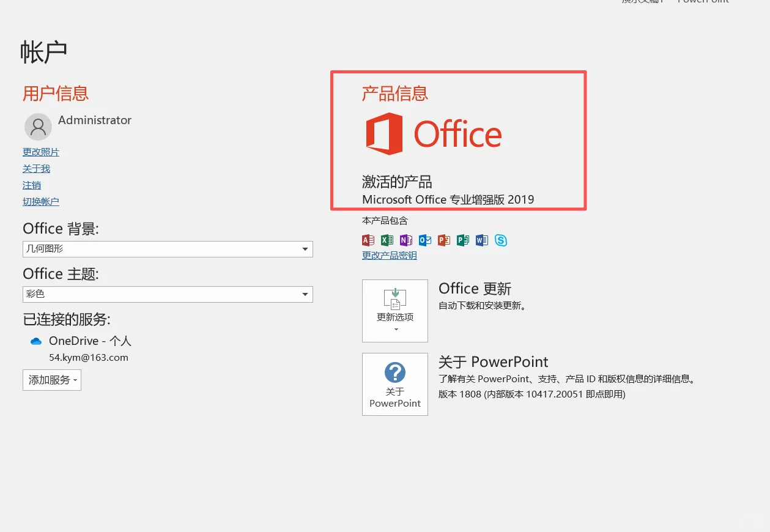Select the Excel icon under 本产品包含
The height and width of the screenshot is (532, 770).
click(x=387, y=240)
